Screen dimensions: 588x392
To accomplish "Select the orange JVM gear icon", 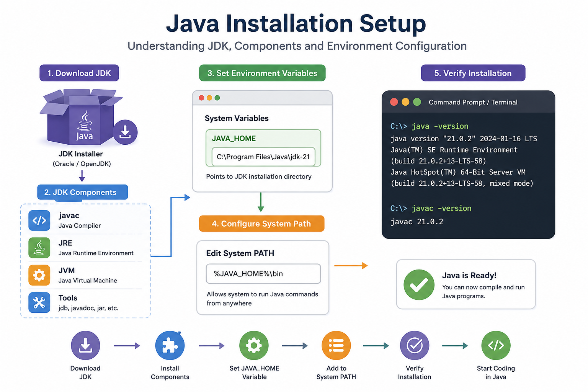I will (x=39, y=275).
